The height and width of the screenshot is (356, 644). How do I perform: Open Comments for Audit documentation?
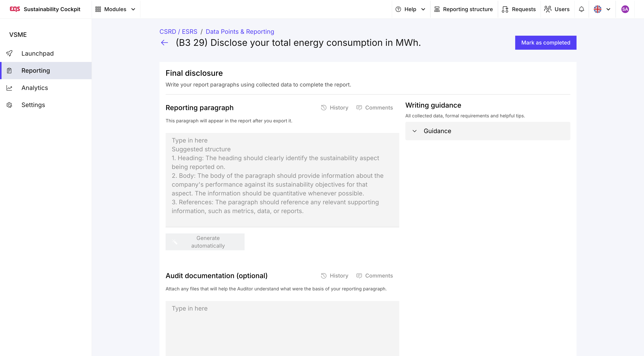coord(375,276)
